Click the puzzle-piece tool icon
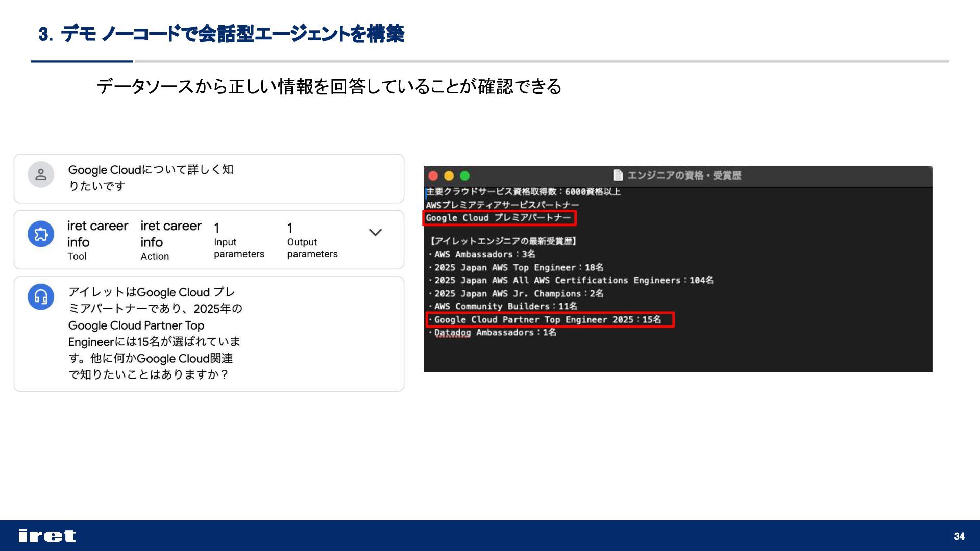The image size is (980, 551). coord(41,234)
